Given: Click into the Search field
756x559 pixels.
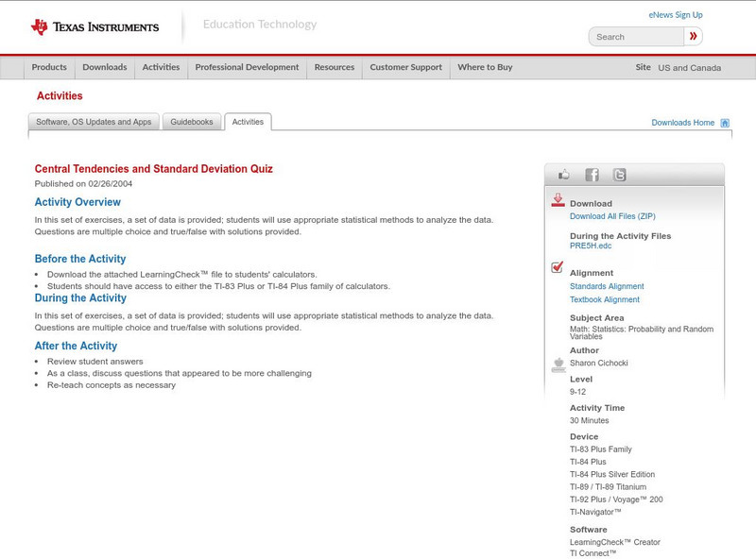Looking at the screenshot, I should click(x=636, y=37).
